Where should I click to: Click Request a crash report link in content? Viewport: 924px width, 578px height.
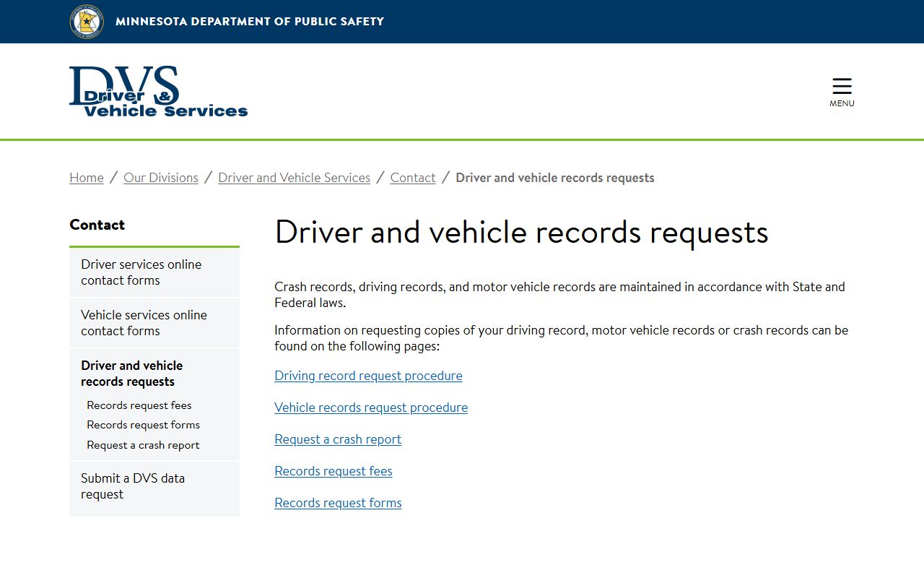(338, 439)
